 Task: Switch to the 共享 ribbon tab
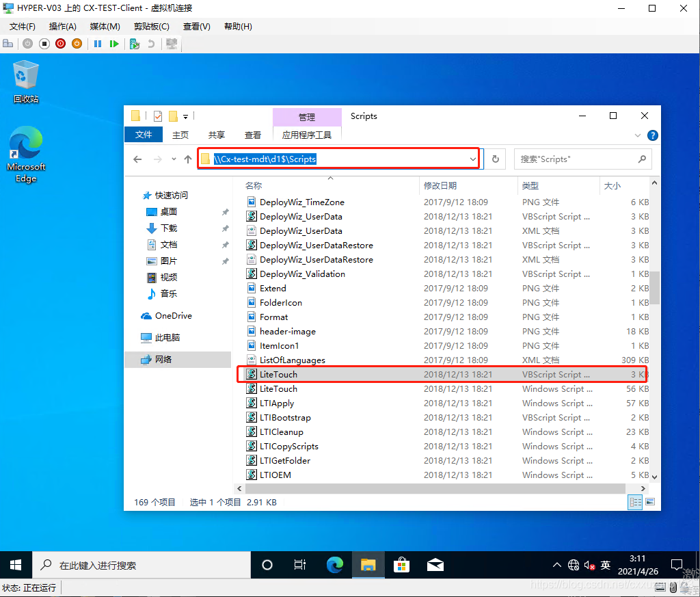point(217,135)
